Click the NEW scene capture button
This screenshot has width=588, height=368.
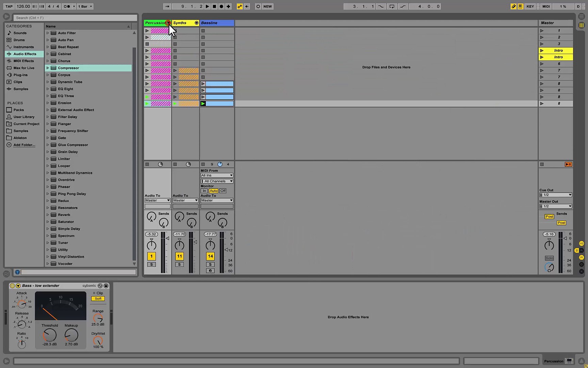(x=268, y=6)
